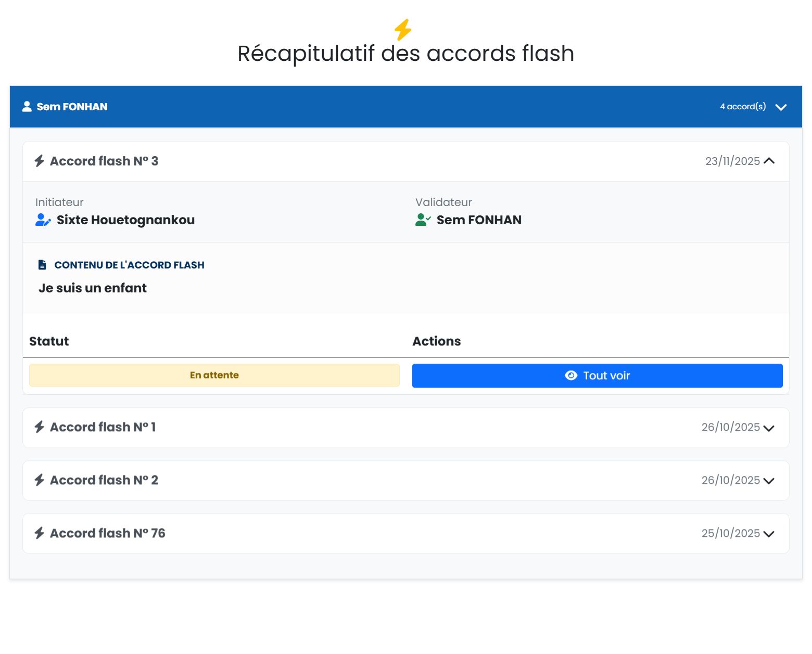This screenshot has height=654, width=812.
Task: Click the bolt icon of Accord flash N° 2
Action: point(40,480)
